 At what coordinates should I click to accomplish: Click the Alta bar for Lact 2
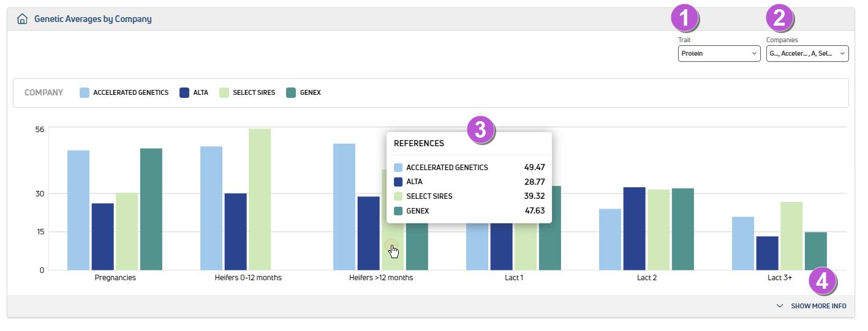click(x=635, y=229)
